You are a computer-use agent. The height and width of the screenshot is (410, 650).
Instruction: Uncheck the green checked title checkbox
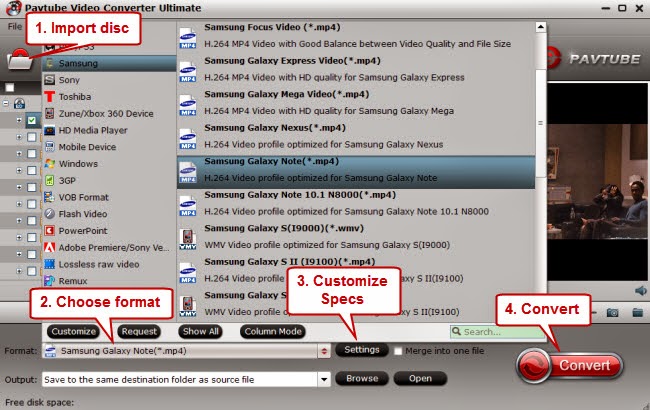point(32,120)
